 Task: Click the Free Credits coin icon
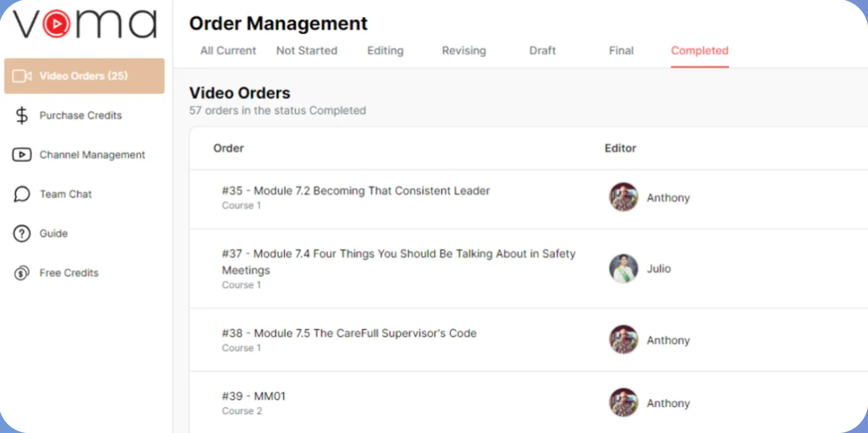[x=22, y=273]
